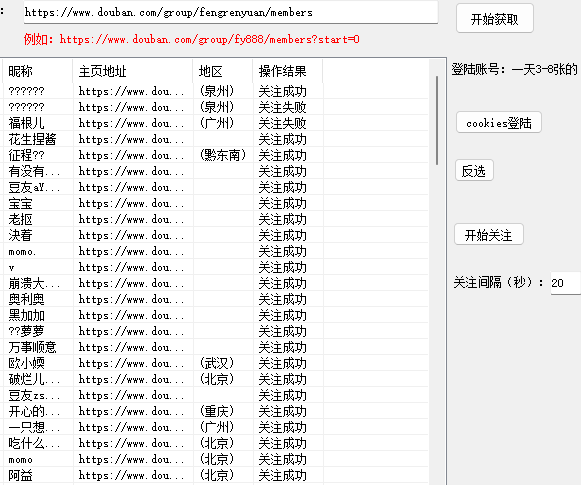Invert selection with the 反选 button
The image size is (581, 485).
click(x=474, y=170)
